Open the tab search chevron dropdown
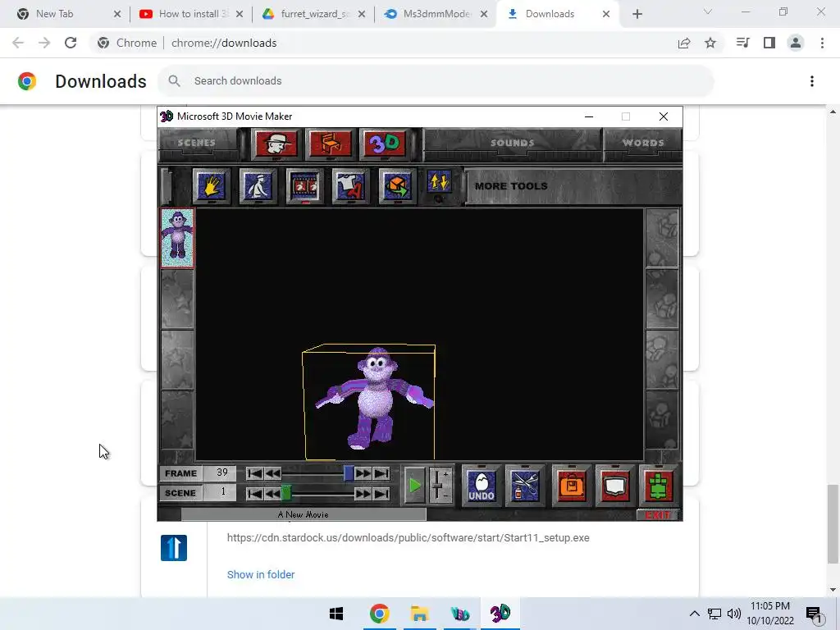Screen dimensions: 840x630 (708, 12)
